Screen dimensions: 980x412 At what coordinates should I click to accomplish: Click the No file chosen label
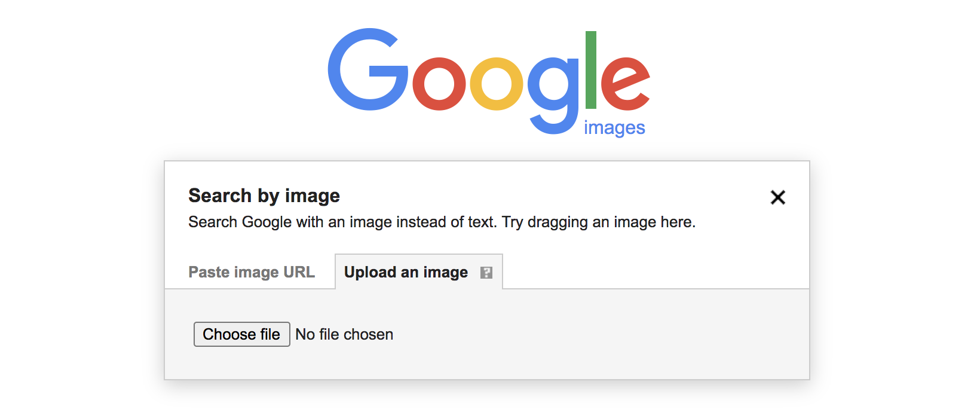pos(344,334)
